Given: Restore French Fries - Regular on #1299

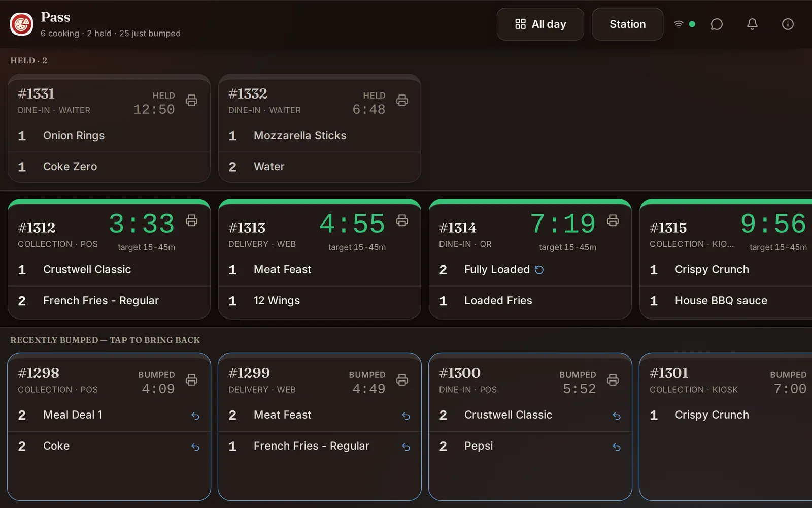Looking at the screenshot, I should click(406, 447).
